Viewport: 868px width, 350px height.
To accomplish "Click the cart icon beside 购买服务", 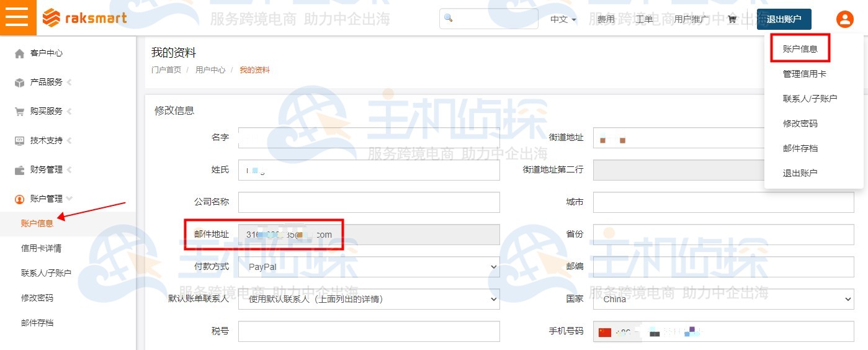I will point(19,112).
